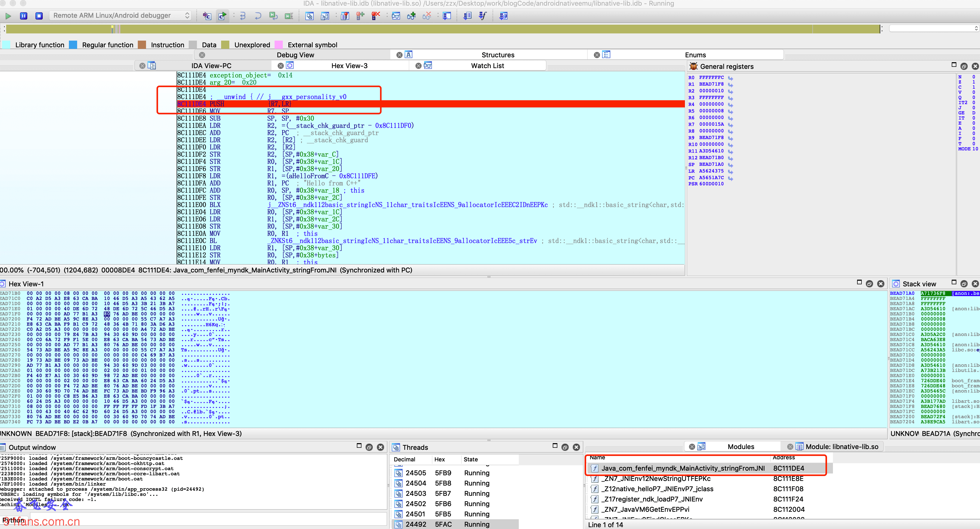Click the Library function legend color swatch

(6, 45)
